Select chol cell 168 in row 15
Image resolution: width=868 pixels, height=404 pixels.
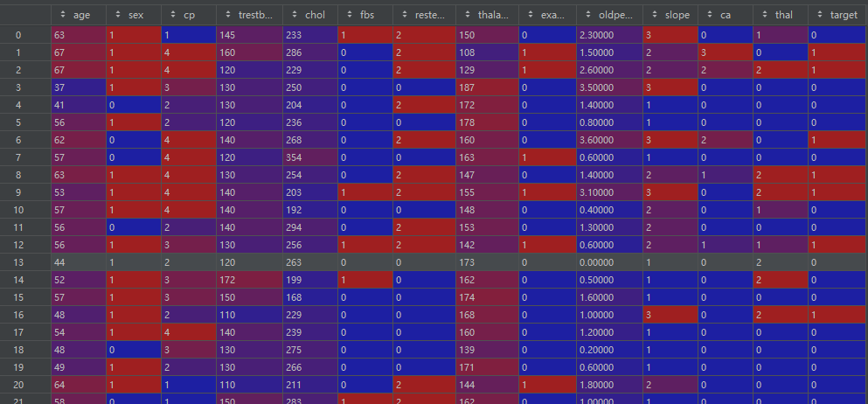click(310, 297)
